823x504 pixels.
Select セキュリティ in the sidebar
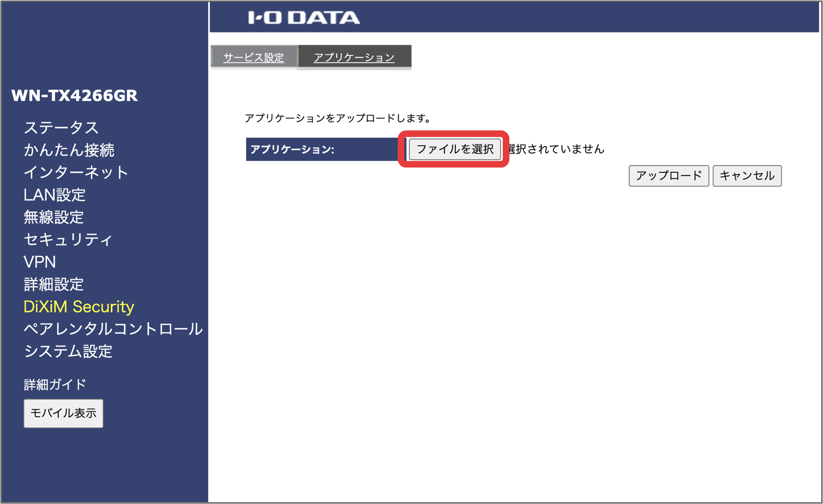click(x=68, y=240)
